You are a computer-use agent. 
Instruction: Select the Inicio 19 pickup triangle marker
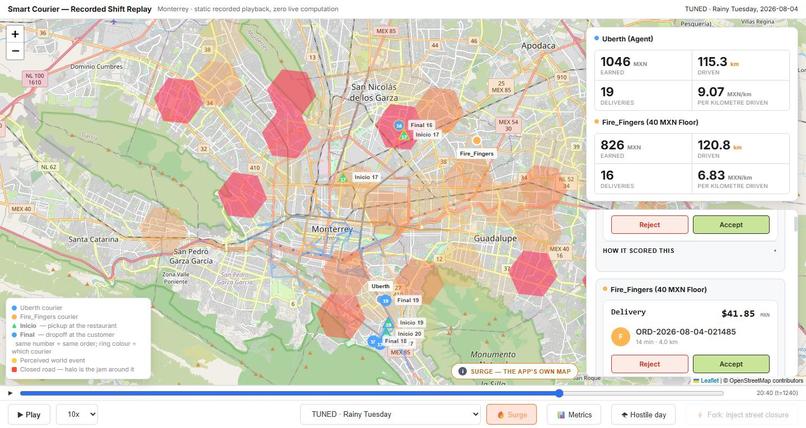(389, 323)
